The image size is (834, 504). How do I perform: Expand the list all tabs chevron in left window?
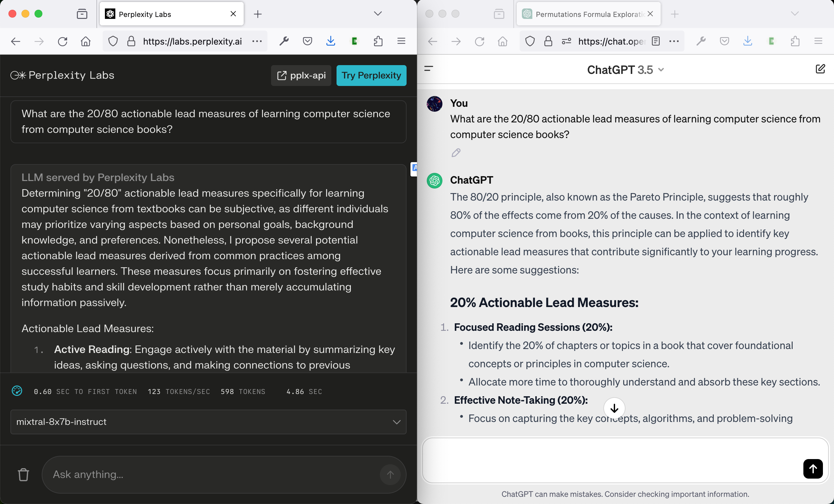(x=378, y=14)
